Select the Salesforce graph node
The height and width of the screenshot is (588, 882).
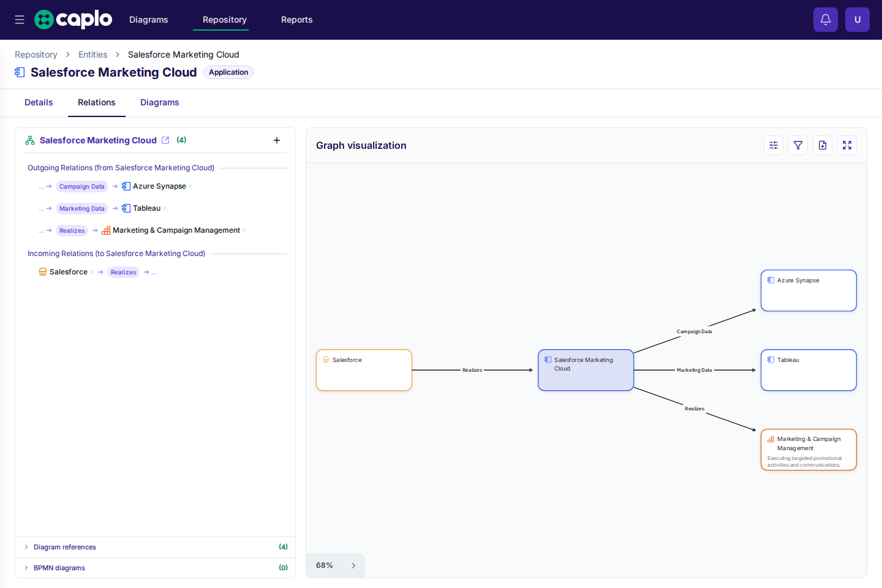364,370
